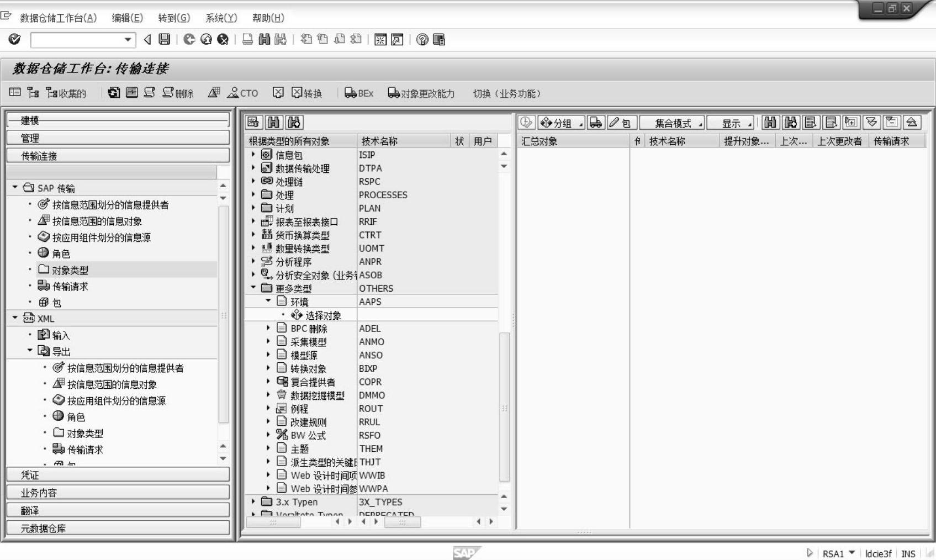Viewport: 936px width, 560px height.
Task: Open the 业务内容 navigation section
Action: [x=118, y=492]
